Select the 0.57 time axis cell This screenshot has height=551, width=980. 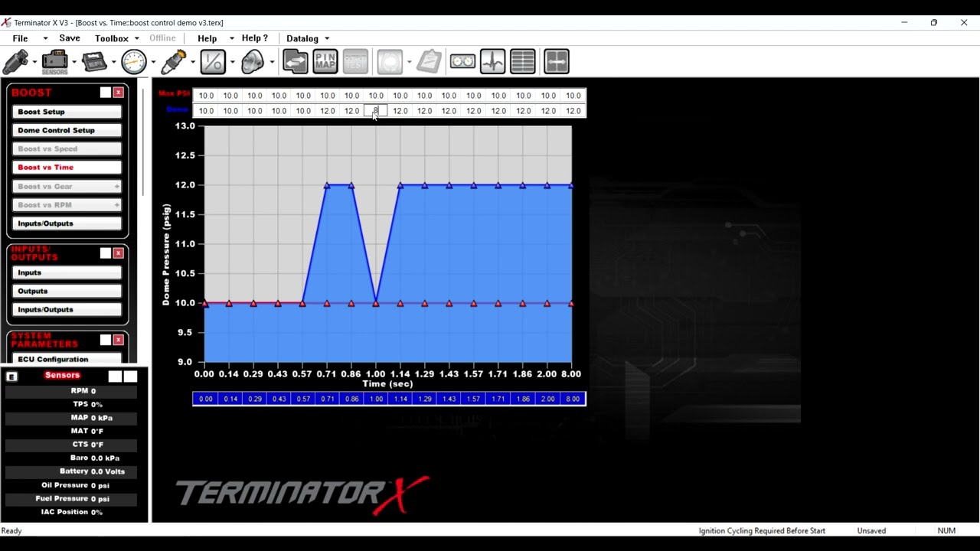tap(303, 399)
